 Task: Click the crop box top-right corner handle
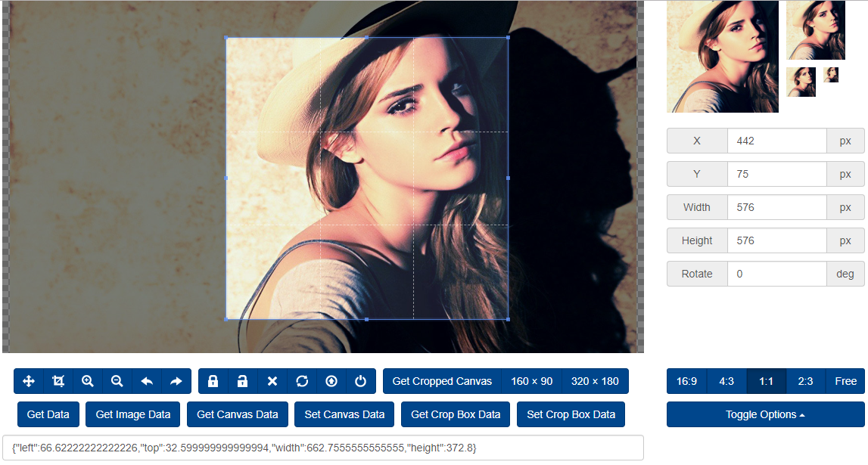click(x=509, y=38)
